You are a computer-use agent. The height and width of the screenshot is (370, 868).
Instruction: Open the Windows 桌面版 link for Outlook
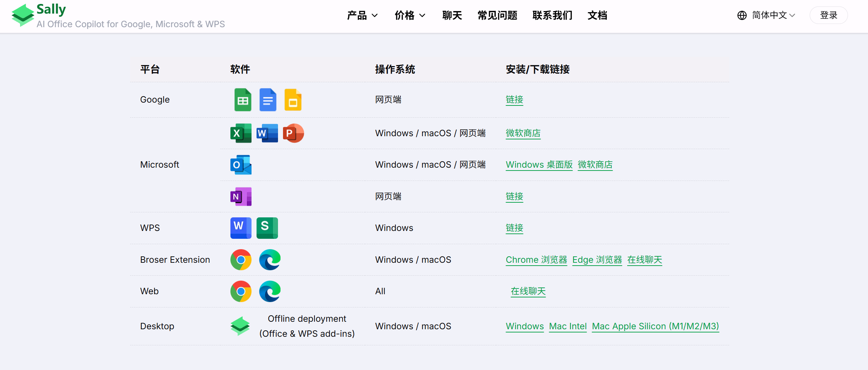[x=539, y=165]
